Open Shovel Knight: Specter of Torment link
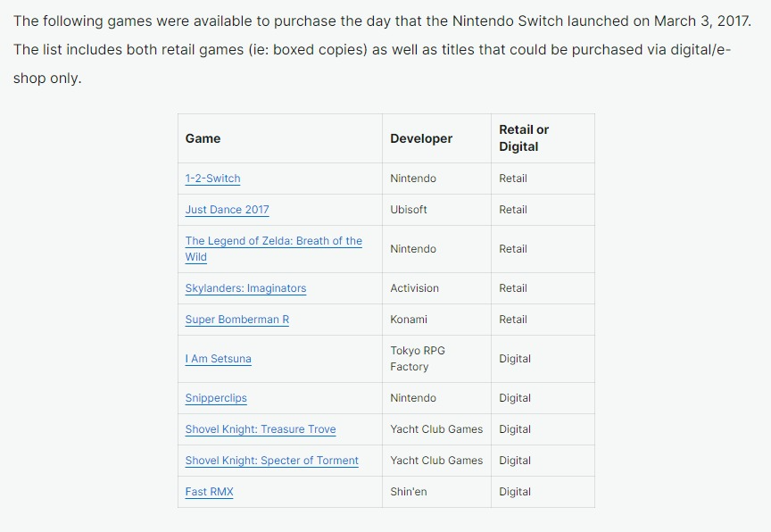 coord(271,461)
